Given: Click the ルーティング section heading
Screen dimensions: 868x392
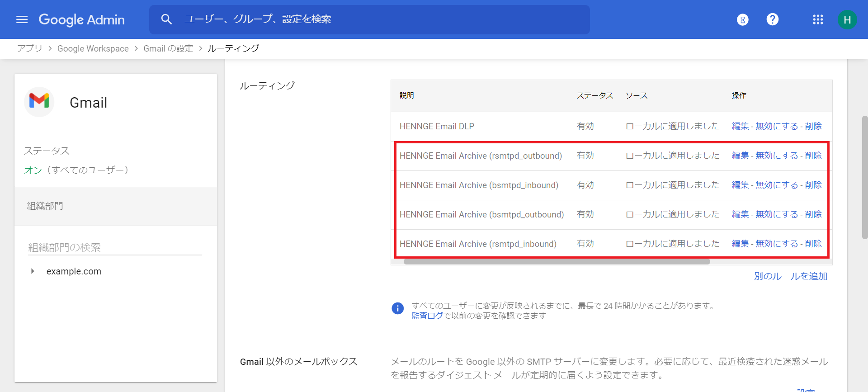Looking at the screenshot, I should (267, 85).
